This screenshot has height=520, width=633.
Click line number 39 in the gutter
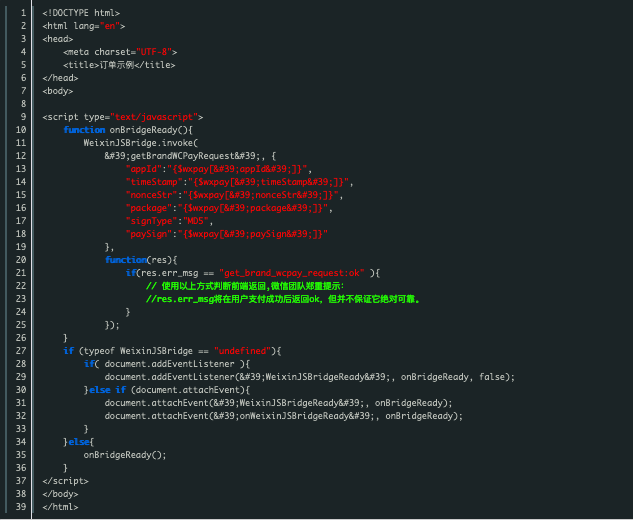(21, 506)
